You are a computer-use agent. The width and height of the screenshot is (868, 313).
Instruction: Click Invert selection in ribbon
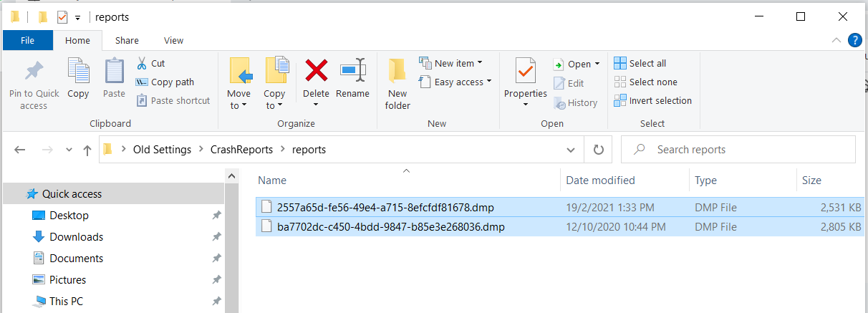(653, 100)
